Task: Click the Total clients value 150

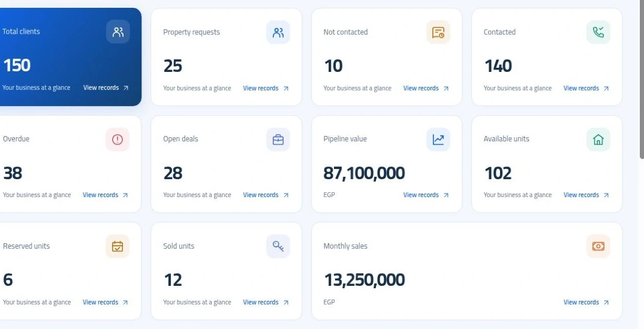Action: tap(17, 66)
